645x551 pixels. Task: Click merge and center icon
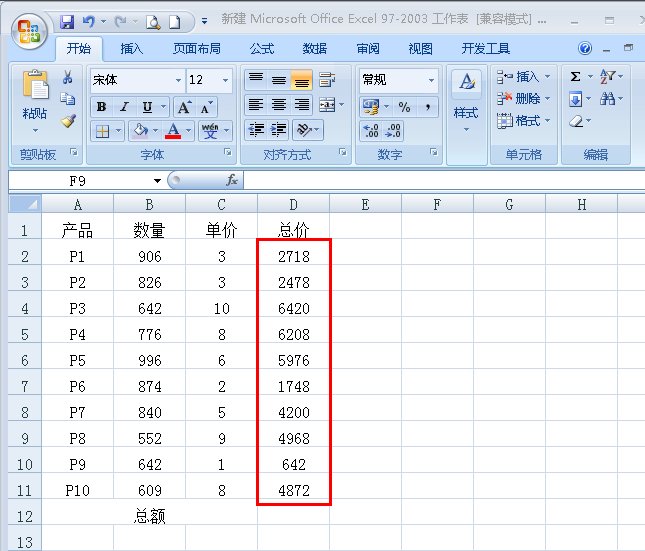(x=327, y=105)
